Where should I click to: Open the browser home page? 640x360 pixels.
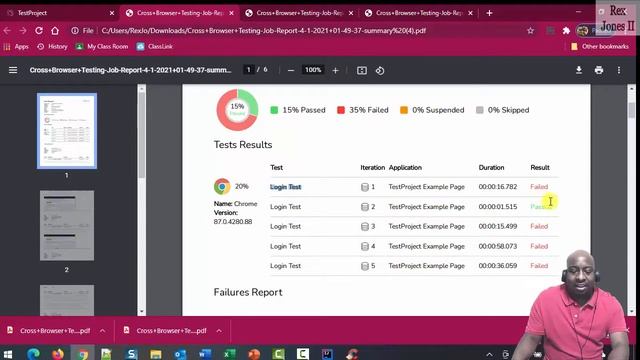tap(55, 31)
